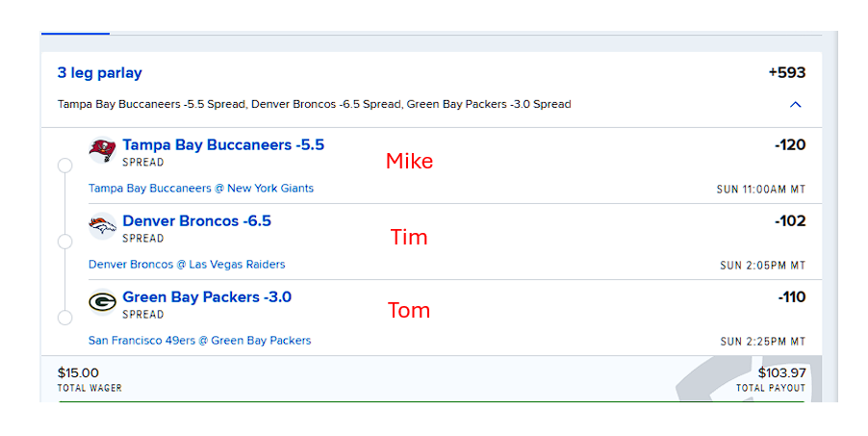Click Denver Broncos -6.5 spread title

point(196,221)
